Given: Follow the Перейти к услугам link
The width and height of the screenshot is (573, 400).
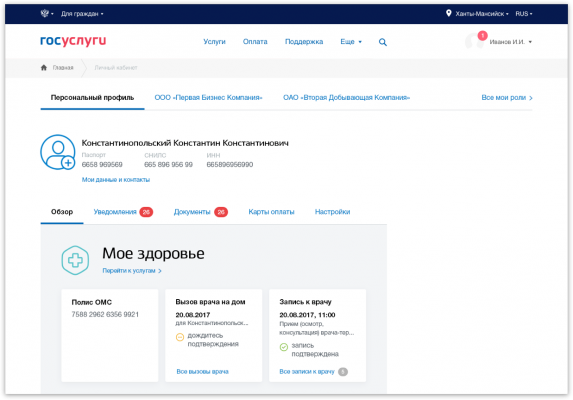Looking at the screenshot, I should (x=132, y=271).
